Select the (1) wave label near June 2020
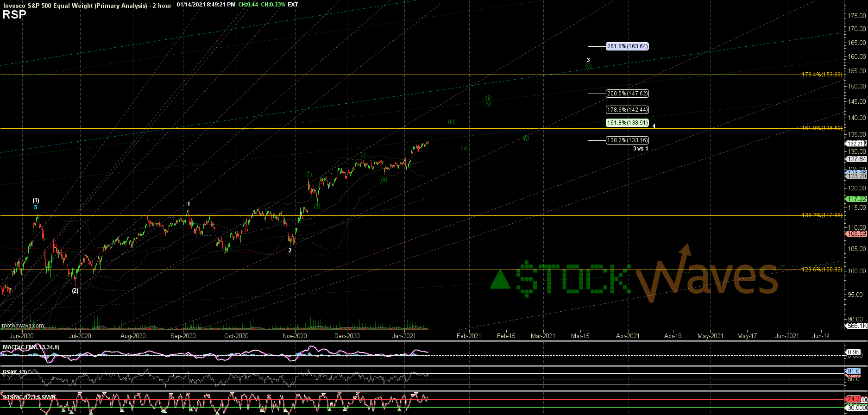868x415 pixels. 36,201
